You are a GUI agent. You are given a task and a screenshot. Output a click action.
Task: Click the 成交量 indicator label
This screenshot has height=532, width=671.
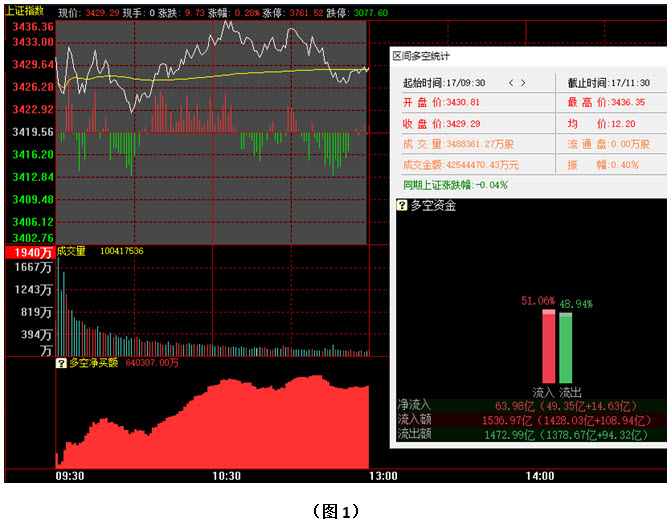pyautogui.click(x=71, y=251)
